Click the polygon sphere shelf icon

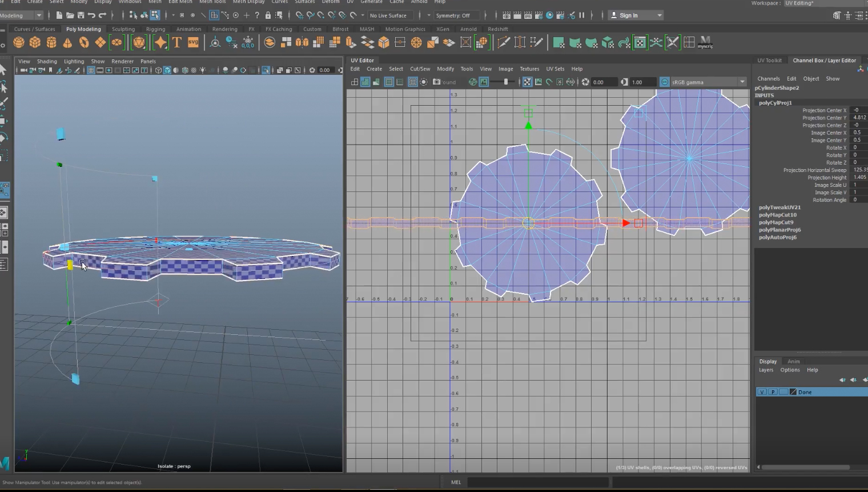tap(19, 42)
